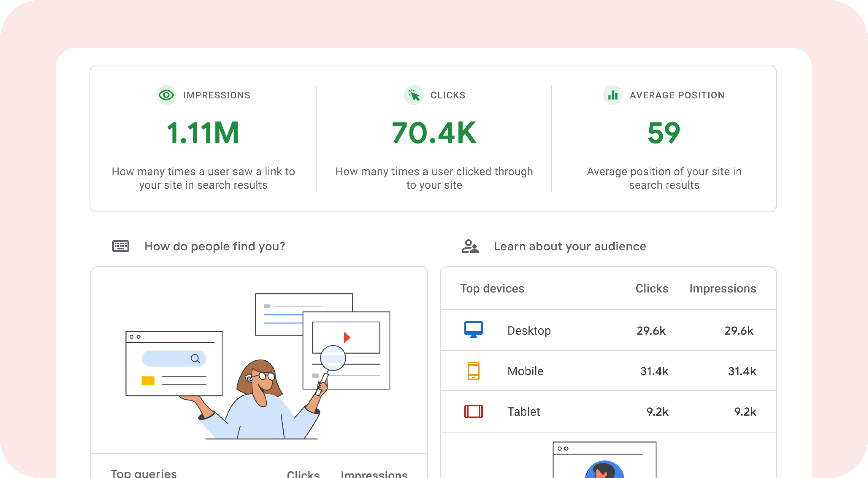Image resolution: width=868 pixels, height=478 pixels.
Task: Click Tablet clicks value 9.2k
Action: pos(657,411)
